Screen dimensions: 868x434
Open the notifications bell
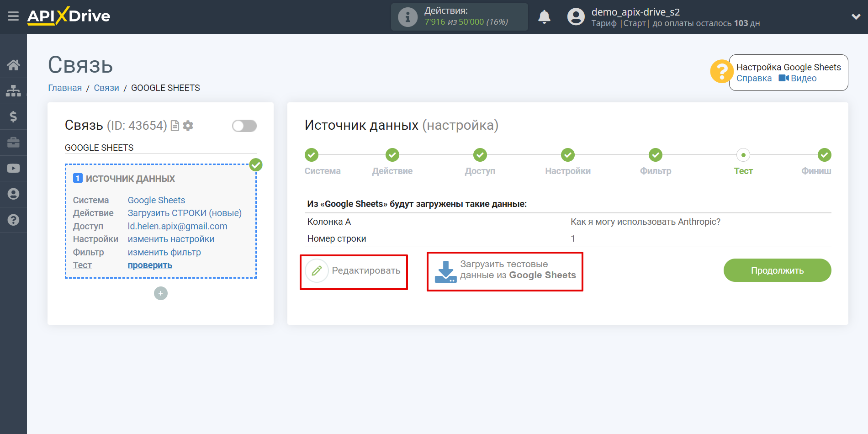[x=544, y=17]
